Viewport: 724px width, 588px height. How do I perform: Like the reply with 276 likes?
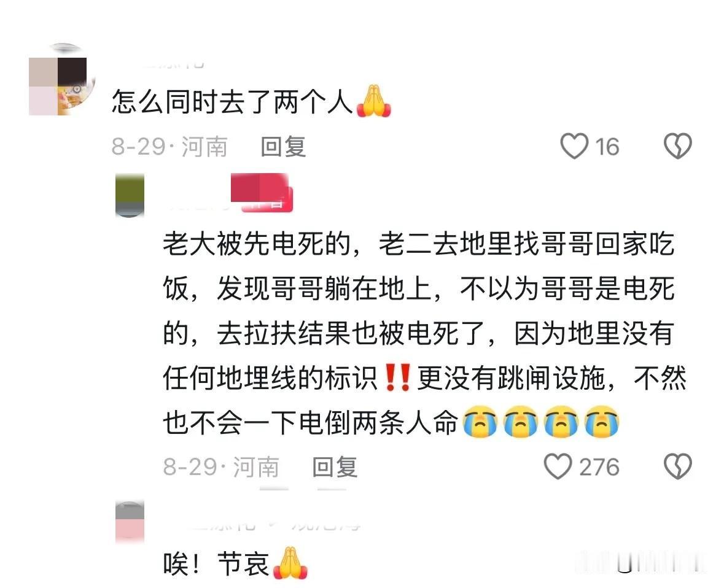pos(558,466)
